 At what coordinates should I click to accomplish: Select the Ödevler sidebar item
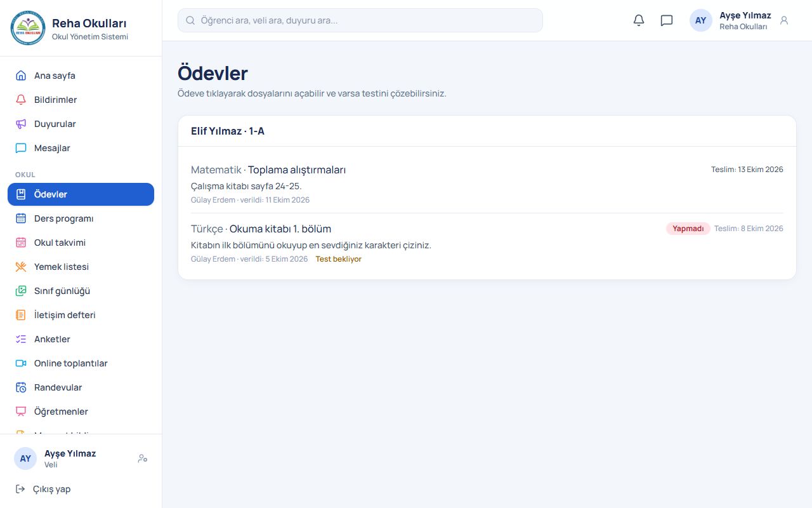click(x=81, y=194)
